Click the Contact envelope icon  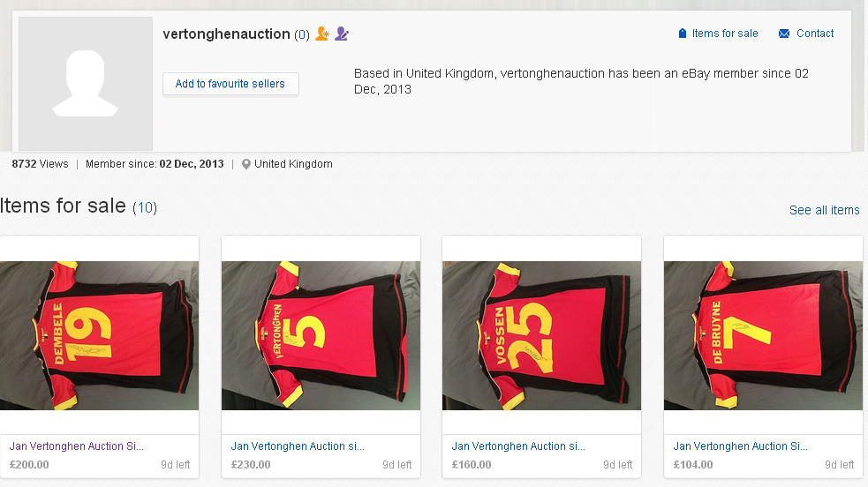click(784, 34)
